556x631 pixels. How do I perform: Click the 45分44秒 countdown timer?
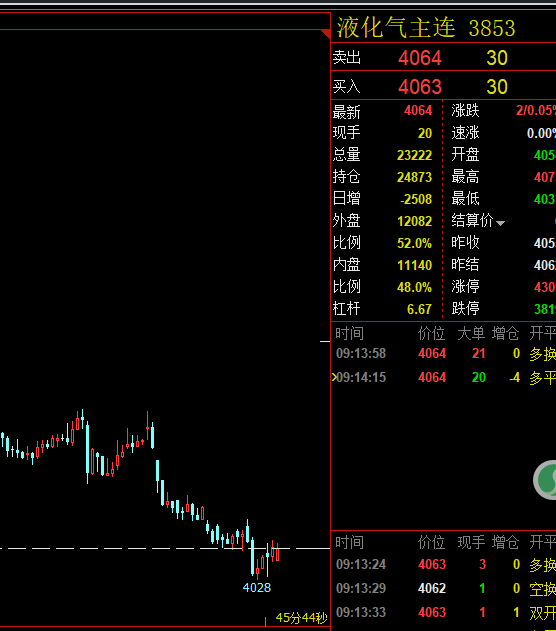pos(301,618)
